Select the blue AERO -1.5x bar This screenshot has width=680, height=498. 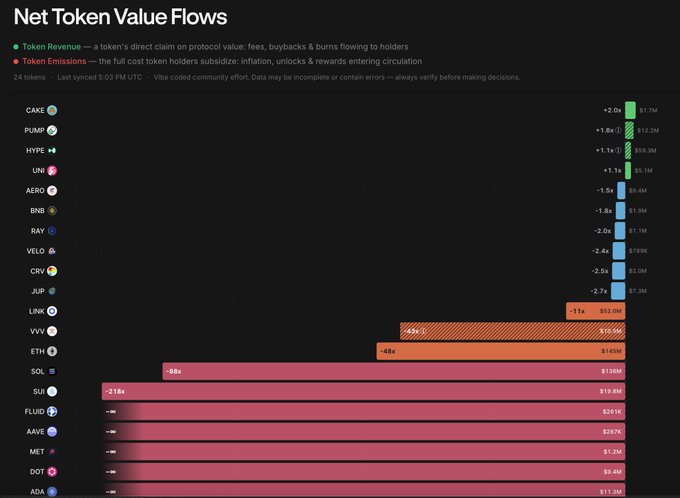coord(621,190)
